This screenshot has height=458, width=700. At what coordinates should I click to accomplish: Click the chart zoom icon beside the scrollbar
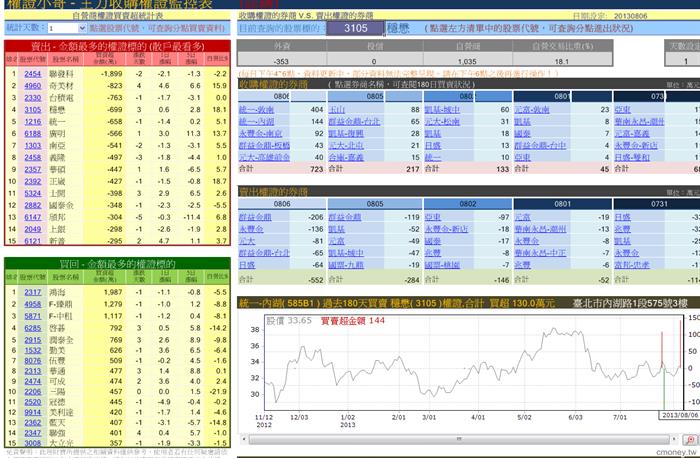click(690, 440)
